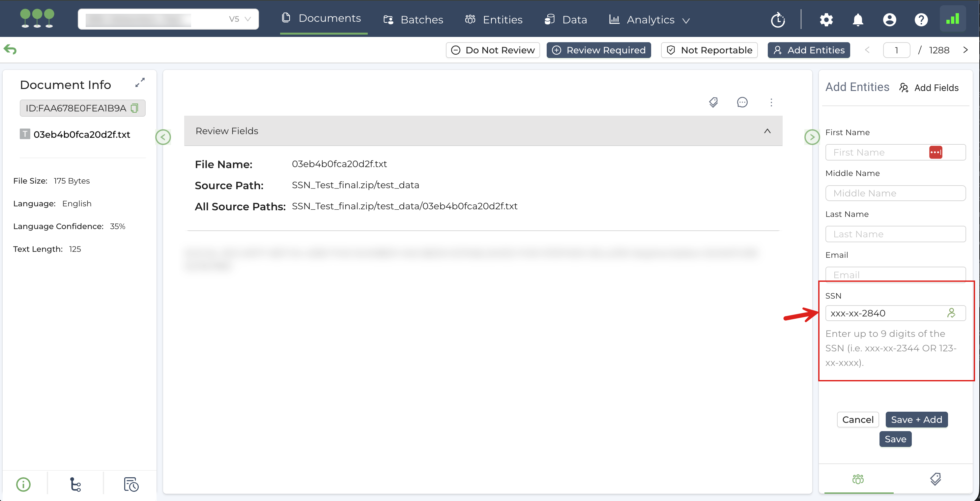Open settings gear in top bar
Image resolution: width=980 pixels, height=501 pixels.
point(826,19)
